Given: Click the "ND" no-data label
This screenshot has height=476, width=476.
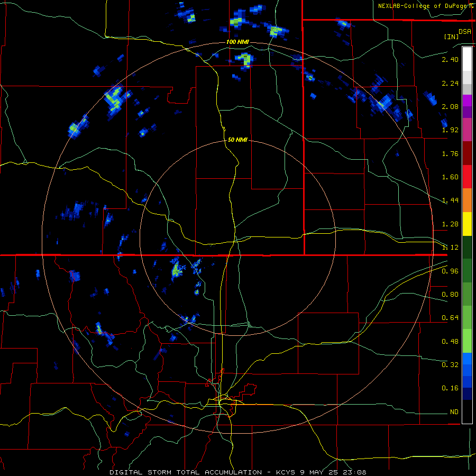Looking at the screenshot, I should click(x=454, y=412).
